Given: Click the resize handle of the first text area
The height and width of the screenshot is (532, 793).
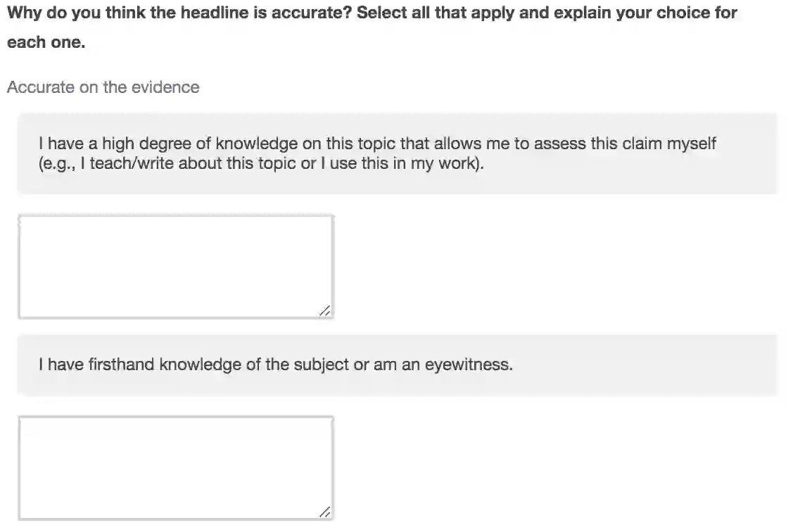Looking at the screenshot, I should pyautogui.click(x=324, y=310).
